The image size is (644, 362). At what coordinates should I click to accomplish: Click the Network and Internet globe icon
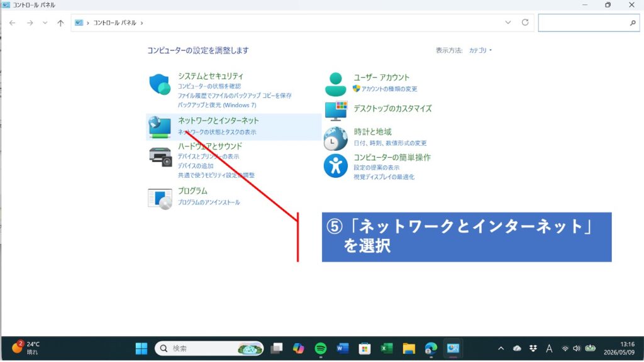tap(160, 127)
